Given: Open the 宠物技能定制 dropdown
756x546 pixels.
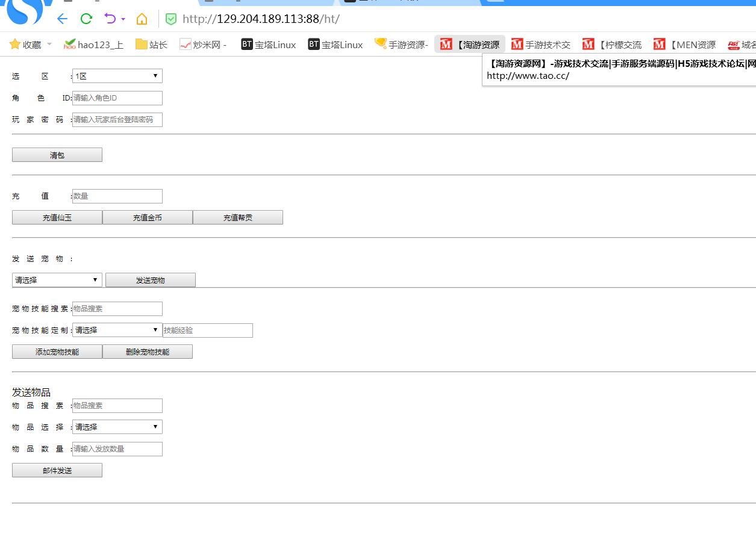Looking at the screenshot, I should (117, 330).
